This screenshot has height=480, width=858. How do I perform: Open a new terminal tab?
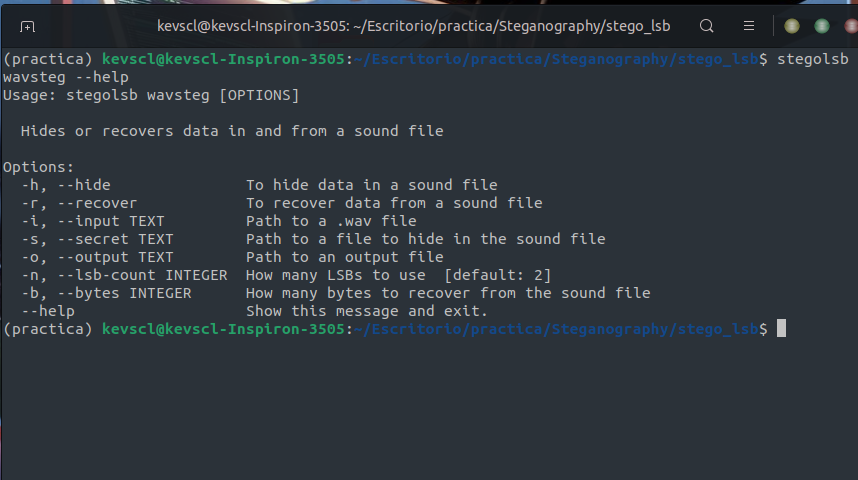point(27,26)
